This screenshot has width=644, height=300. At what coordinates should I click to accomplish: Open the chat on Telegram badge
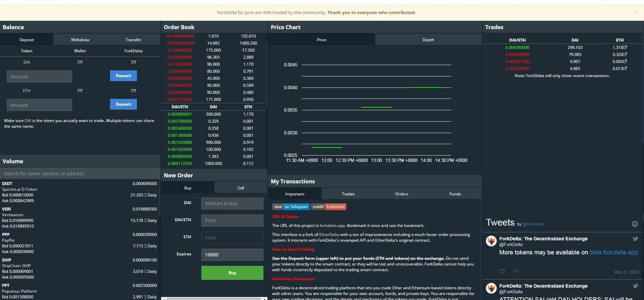291,207
